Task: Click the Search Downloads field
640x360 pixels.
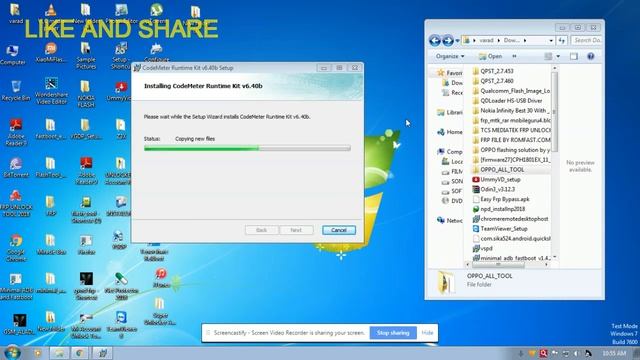Action: (587, 40)
